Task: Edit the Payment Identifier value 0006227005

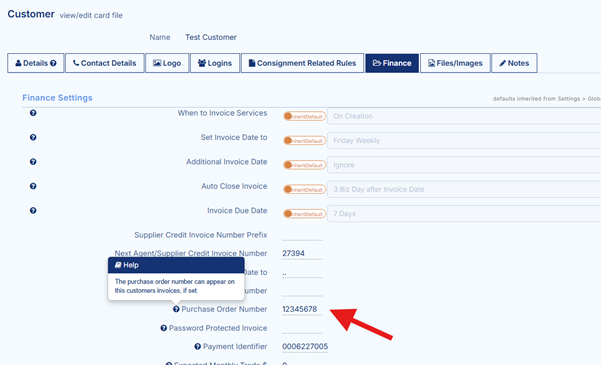Action: click(305, 347)
